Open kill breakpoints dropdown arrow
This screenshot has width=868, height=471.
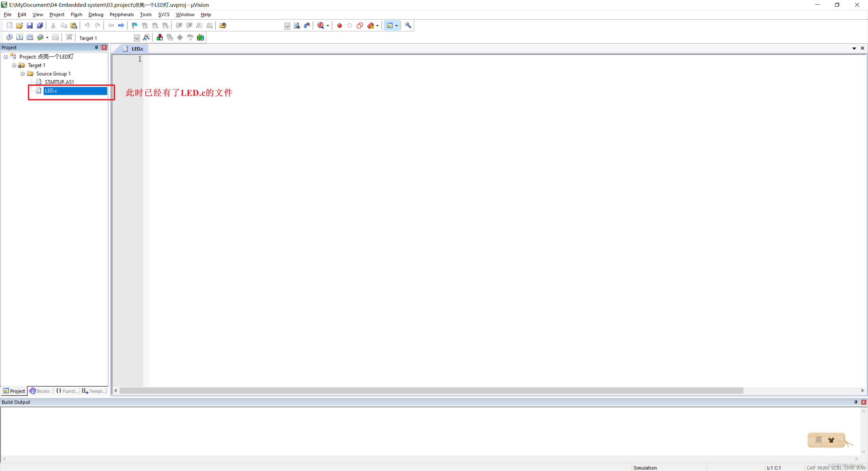point(377,26)
